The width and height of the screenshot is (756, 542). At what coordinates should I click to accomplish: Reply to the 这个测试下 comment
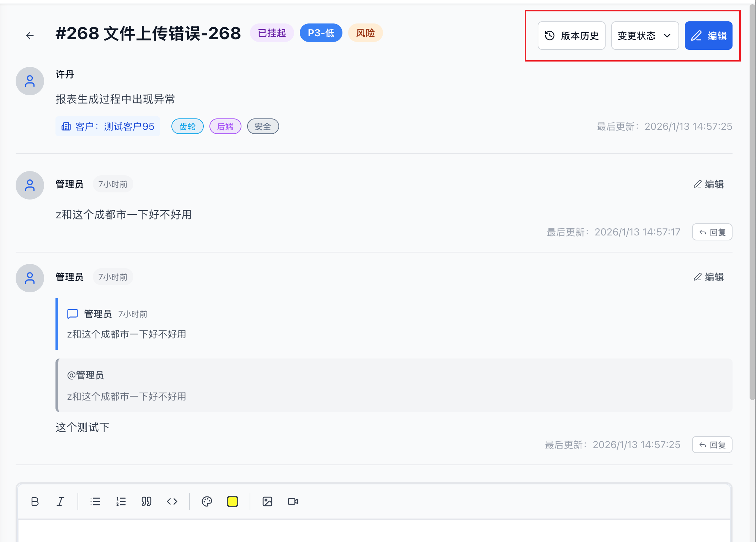coord(712,445)
